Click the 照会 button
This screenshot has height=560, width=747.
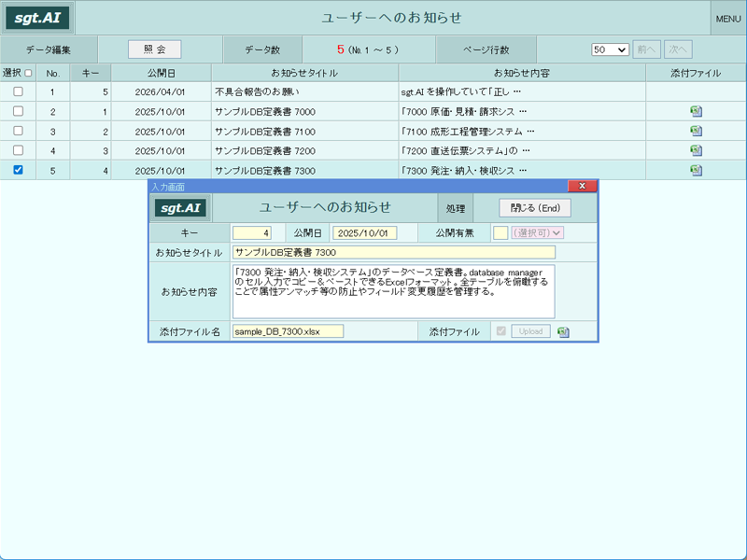coord(155,49)
